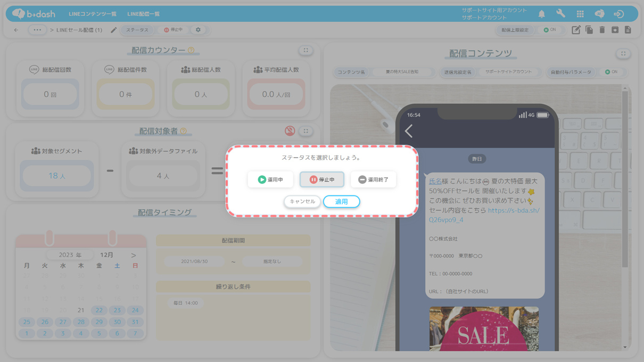Open the wrench settings icon

coord(560,14)
